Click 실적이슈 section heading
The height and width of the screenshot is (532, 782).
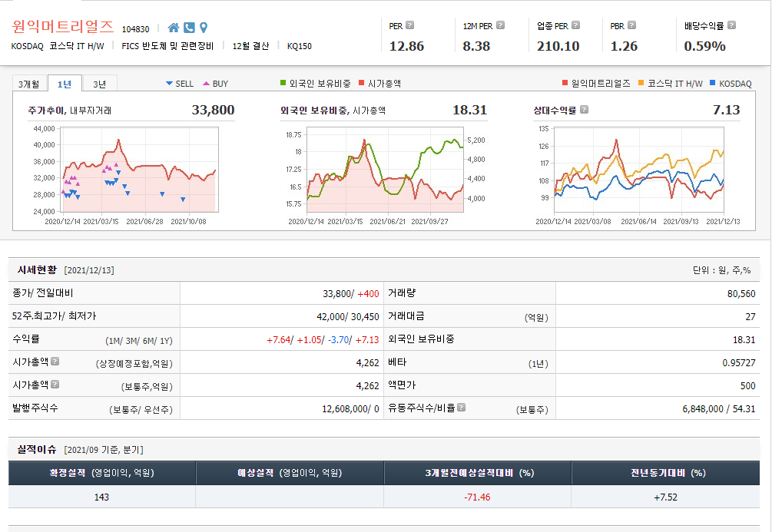[x=38, y=449]
